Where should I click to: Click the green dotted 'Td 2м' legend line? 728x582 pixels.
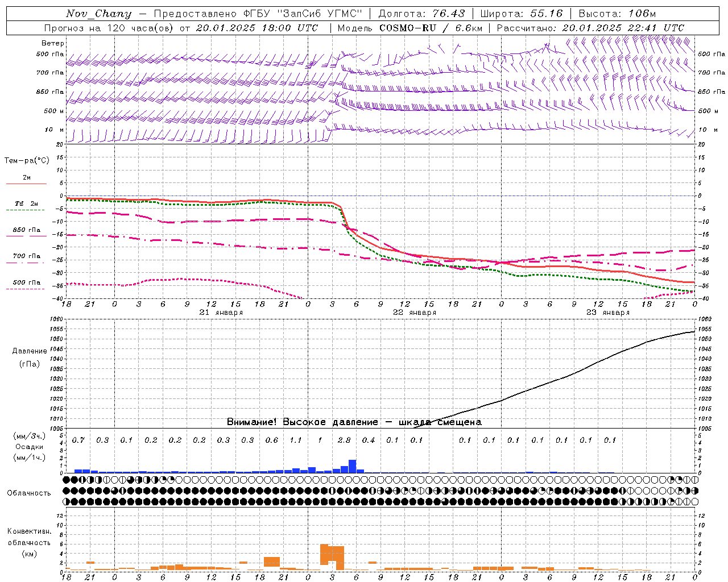(x=25, y=210)
